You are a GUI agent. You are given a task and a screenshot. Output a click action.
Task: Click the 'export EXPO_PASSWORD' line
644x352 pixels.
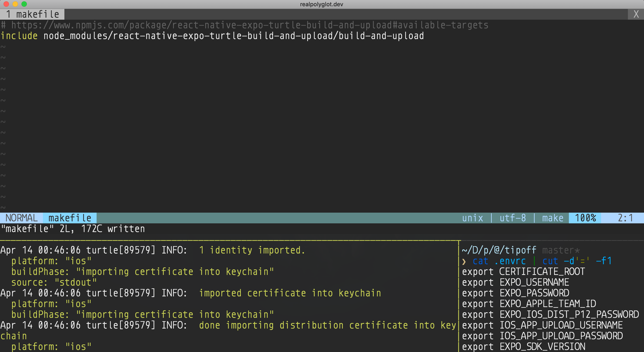(515, 293)
